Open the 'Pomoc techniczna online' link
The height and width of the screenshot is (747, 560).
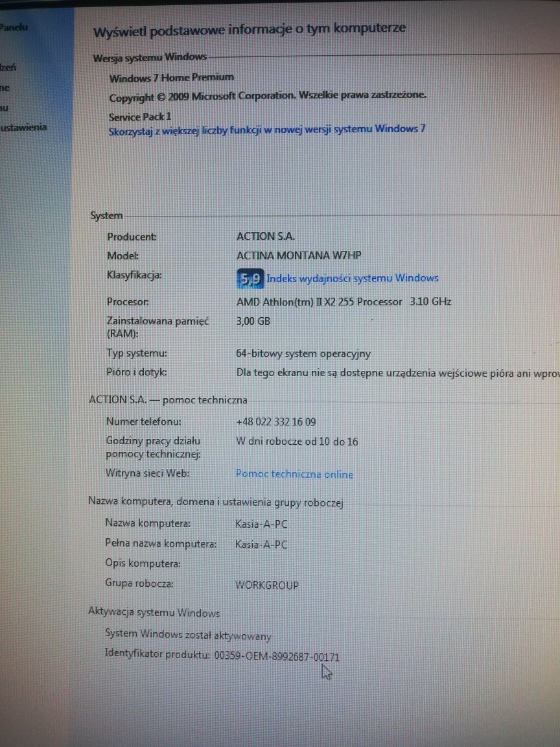point(294,475)
